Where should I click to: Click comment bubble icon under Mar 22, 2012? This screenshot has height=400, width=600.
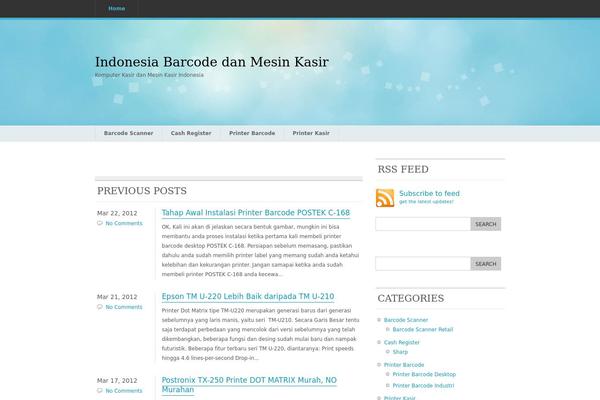pyautogui.click(x=100, y=223)
